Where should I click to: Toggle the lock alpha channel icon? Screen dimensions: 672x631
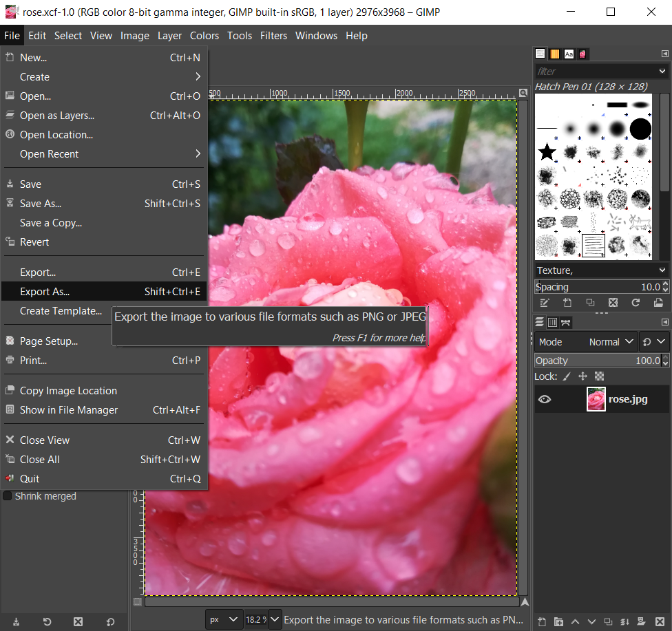click(x=599, y=376)
